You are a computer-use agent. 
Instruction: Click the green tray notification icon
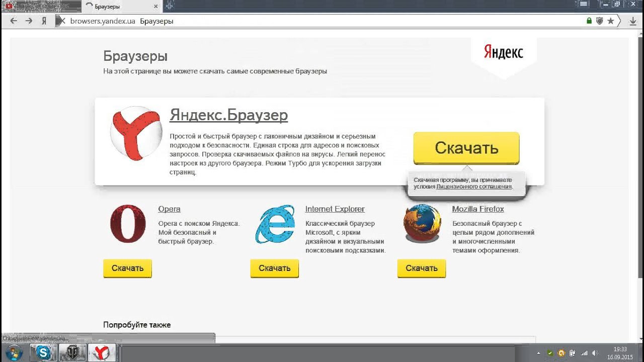(550, 353)
